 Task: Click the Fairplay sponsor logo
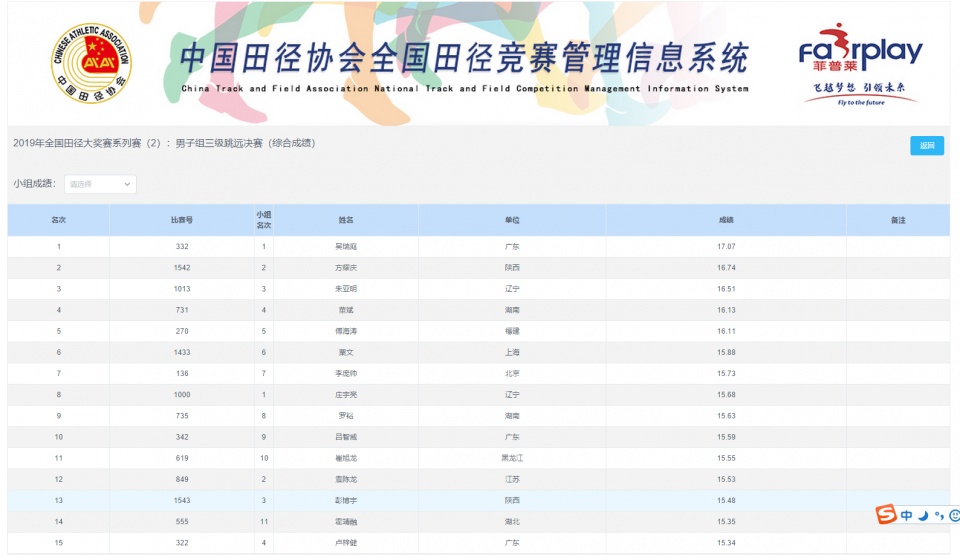click(860, 65)
